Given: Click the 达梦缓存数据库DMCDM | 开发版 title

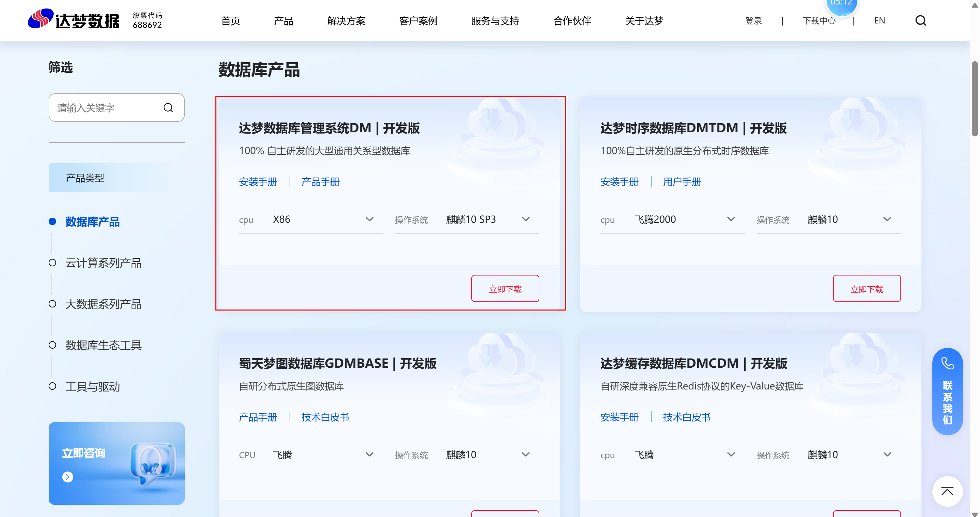Looking at the screenshot, I should point(693,363).
